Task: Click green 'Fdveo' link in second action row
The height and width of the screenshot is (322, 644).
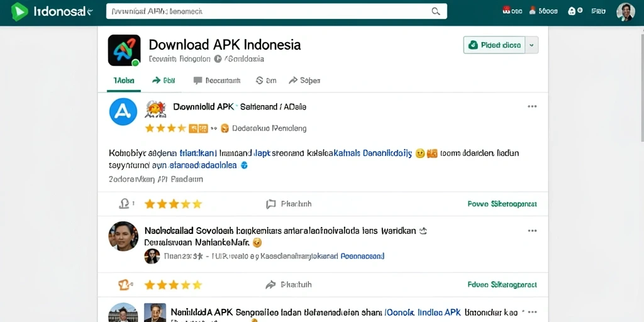Action: coord(502,285)
